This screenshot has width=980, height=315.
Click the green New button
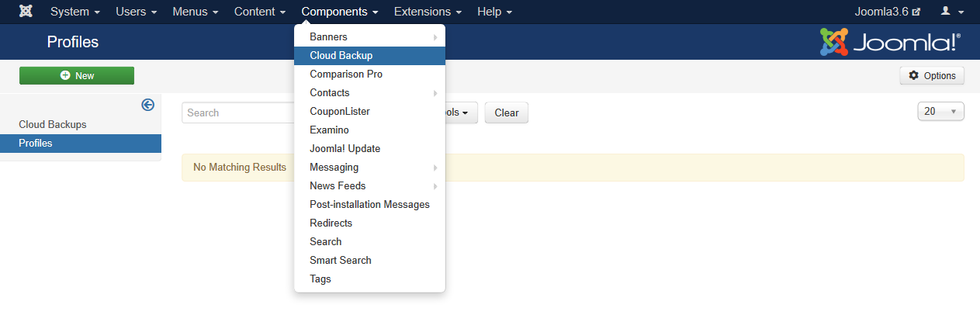(x=77, y=75)
